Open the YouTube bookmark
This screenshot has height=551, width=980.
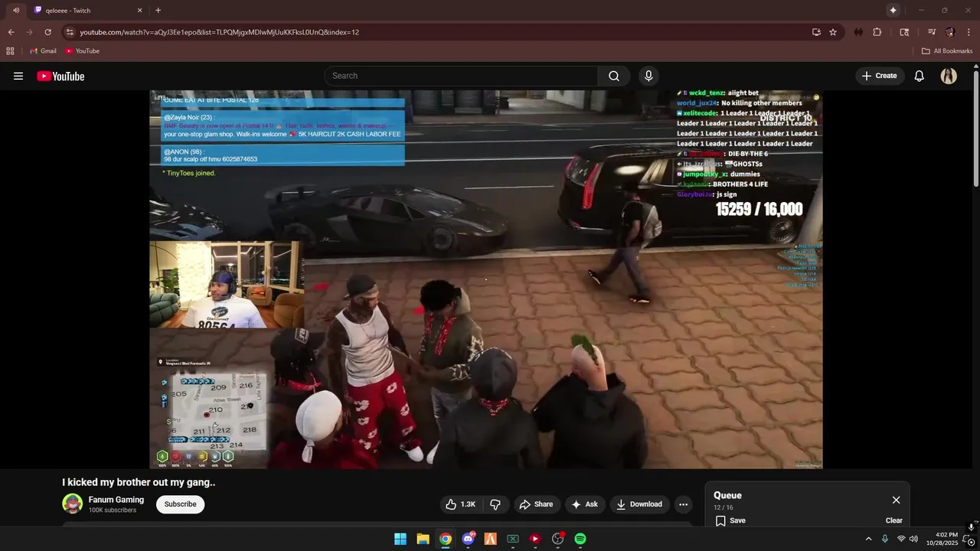[x=82, y=51]
